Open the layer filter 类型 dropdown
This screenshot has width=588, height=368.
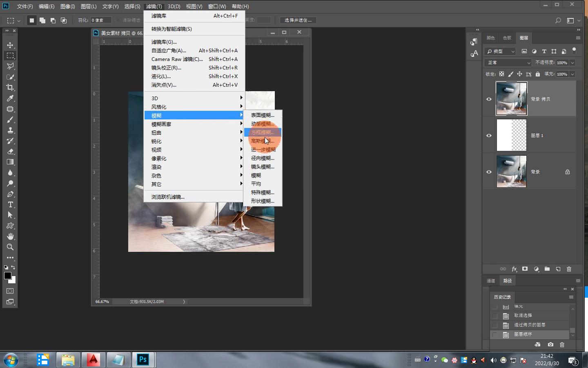501,51
